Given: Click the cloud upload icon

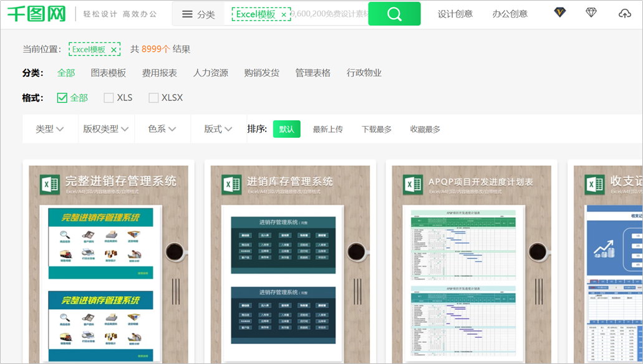Looking at the screenshot, I should coord(624,14).
